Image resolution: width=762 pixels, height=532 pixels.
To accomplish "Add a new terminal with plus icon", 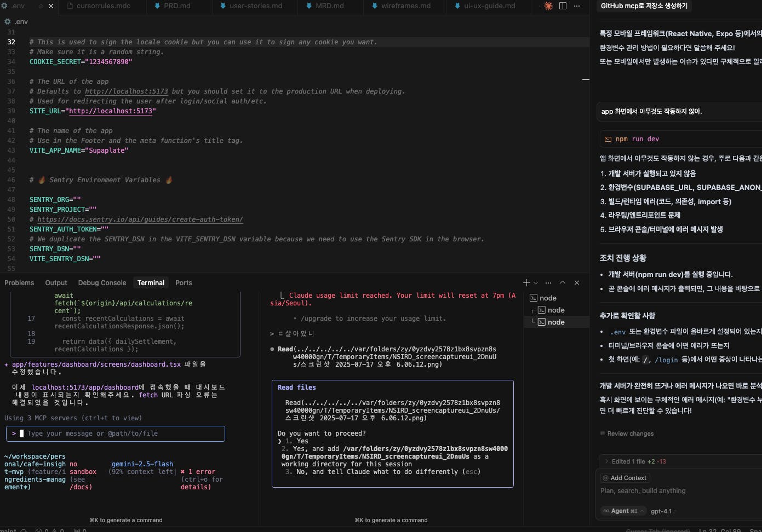I will click(x=526, y=282).
